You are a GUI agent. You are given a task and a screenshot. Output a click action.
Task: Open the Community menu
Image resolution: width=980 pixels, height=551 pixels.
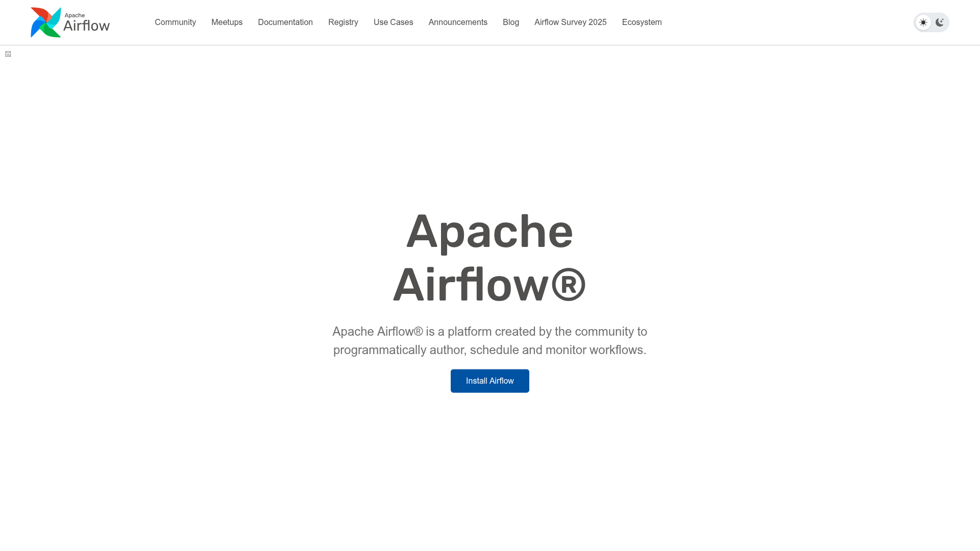pyautogui.click(x=175, y=22)
